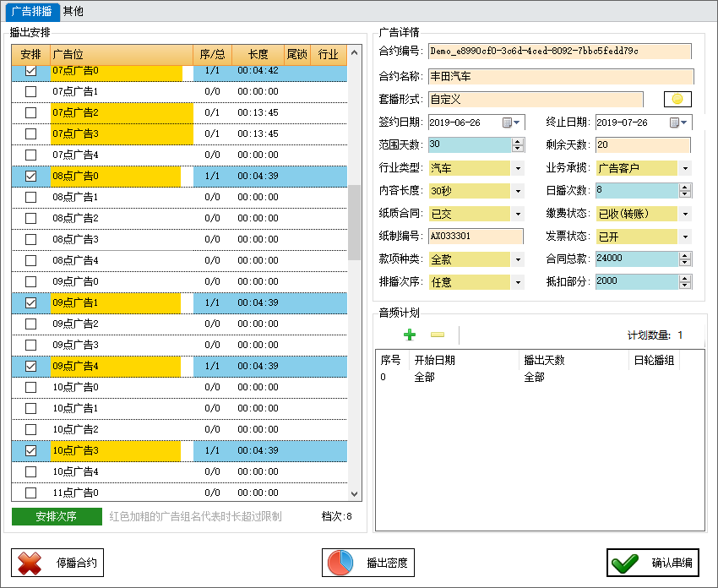Toggle the 10点广告3 checkbox
Viewport: 718px width, 588px height.
(x=31, y=451)
